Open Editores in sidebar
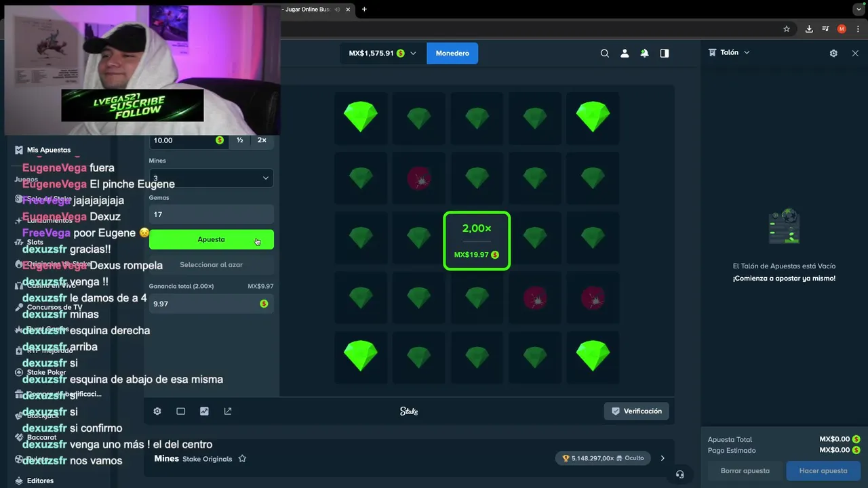 40,481
